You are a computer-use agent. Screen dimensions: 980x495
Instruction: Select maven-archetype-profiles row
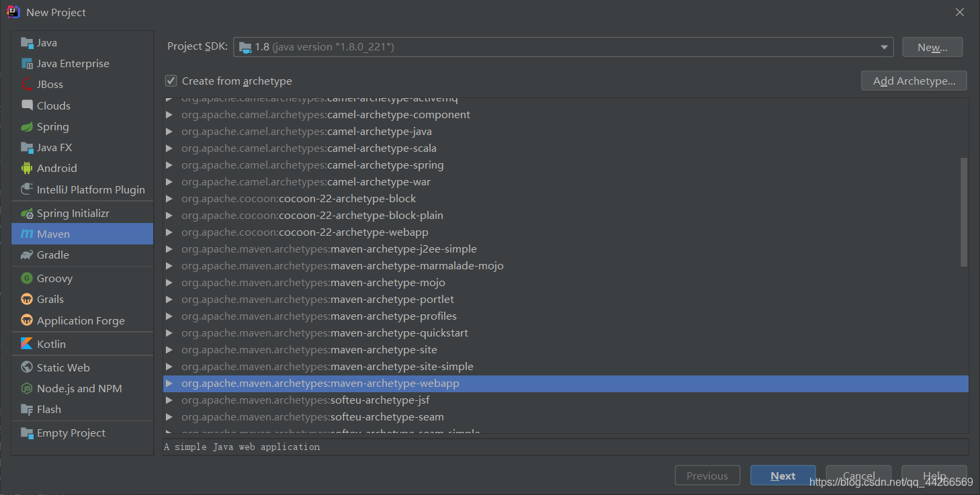566,316
